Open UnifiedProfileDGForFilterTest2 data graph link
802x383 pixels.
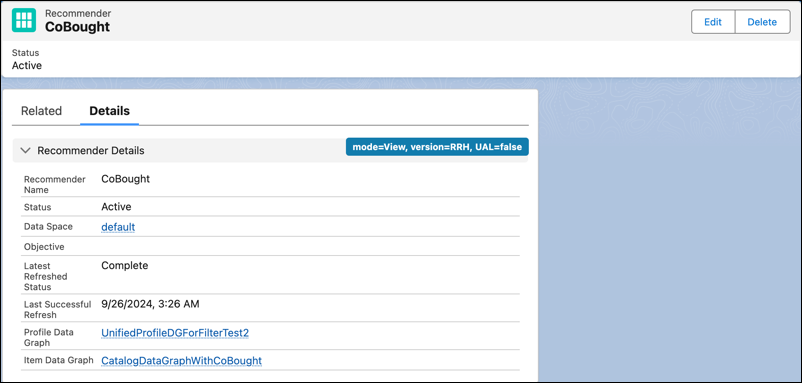(175, 333)
